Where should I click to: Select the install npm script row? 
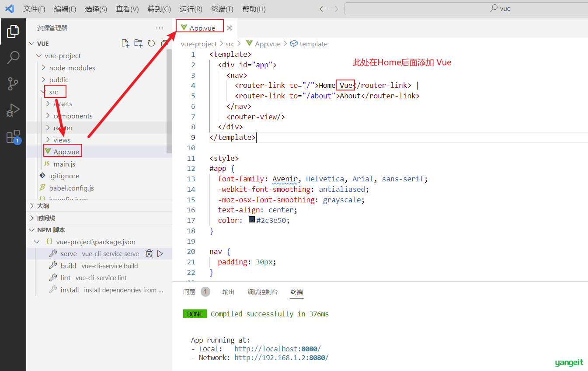(99, 290)
